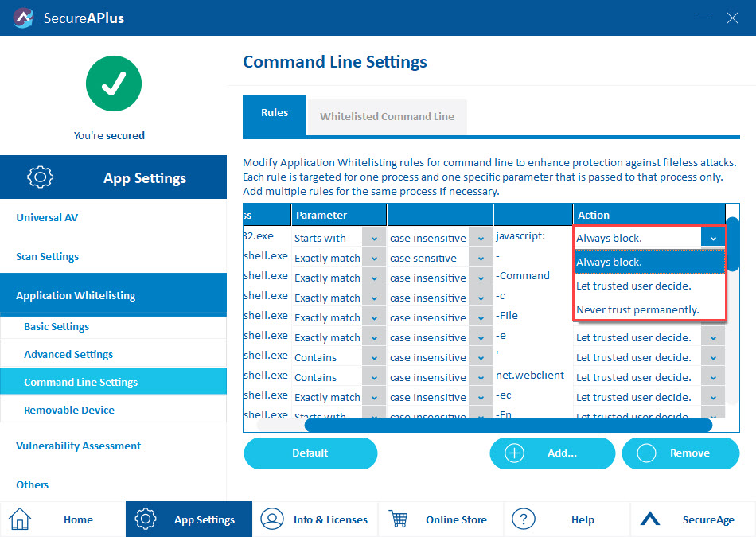Click the App Settings gear in bottom bar
This screenshot has height=537, width=756.
(146, 519)
